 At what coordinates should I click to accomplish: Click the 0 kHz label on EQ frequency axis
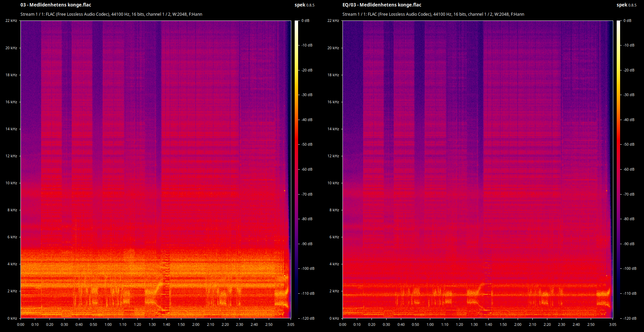(x=334, y=318)
